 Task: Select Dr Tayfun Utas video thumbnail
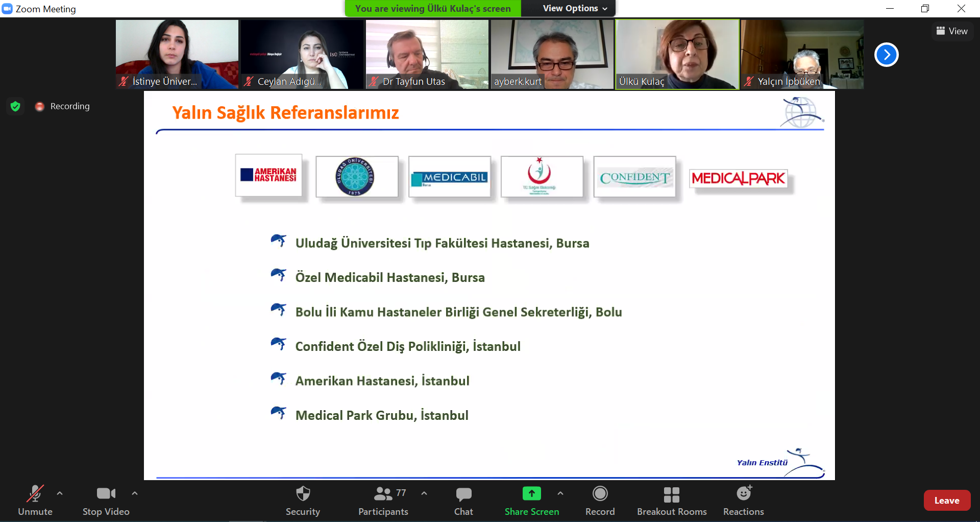pyautogui.click(x=427, y=54)
